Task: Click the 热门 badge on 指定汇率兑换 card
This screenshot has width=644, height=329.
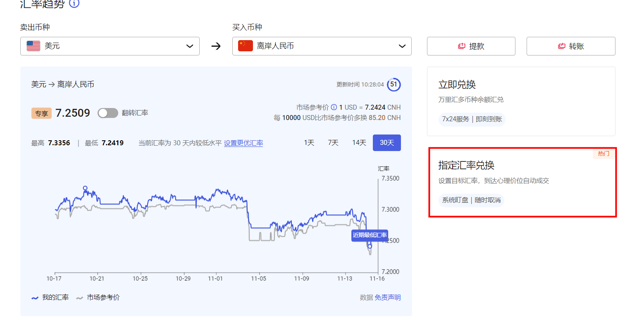Action: (603, 154)
